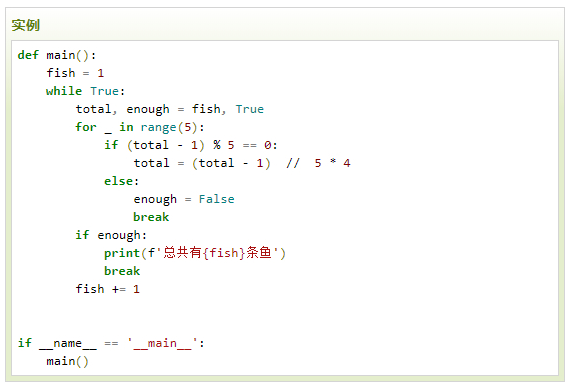Click the first break statement

pos(151,217)
